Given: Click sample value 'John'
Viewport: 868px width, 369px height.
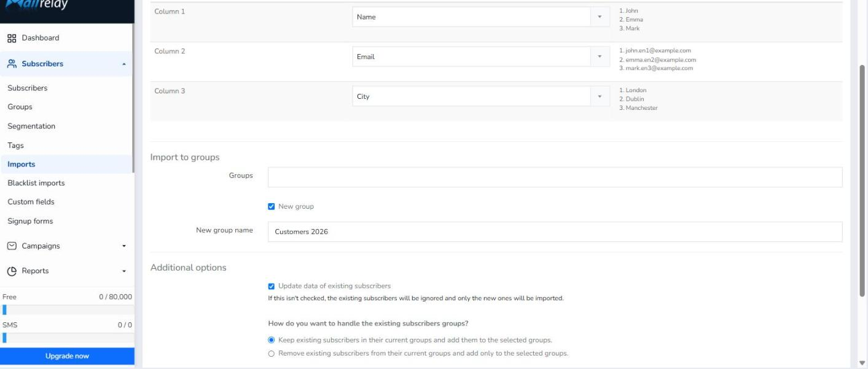Looking at the screenshot, I should tap(631, 10).
